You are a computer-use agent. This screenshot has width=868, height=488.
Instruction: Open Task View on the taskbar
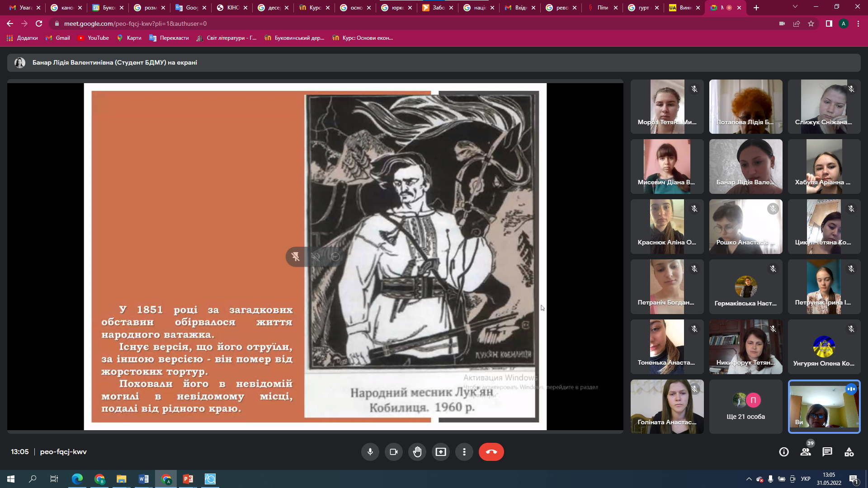click(x=54, y=479)
